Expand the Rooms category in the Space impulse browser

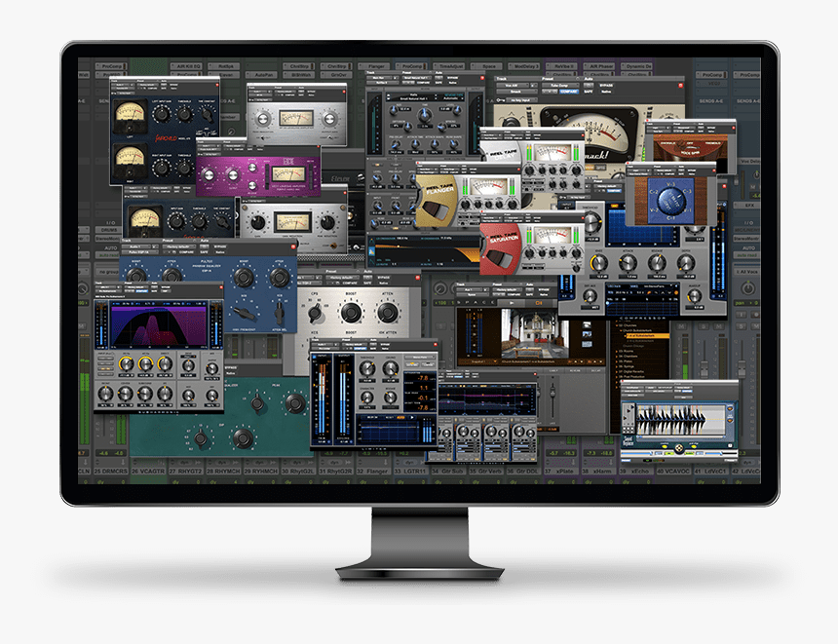point(617,351)
